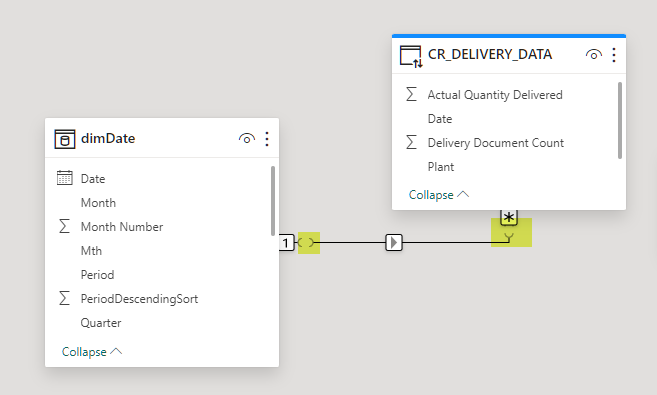
Task: Toggle visibility eye on CR_DELIVERY_DATA table
Action: click(594, 54)
